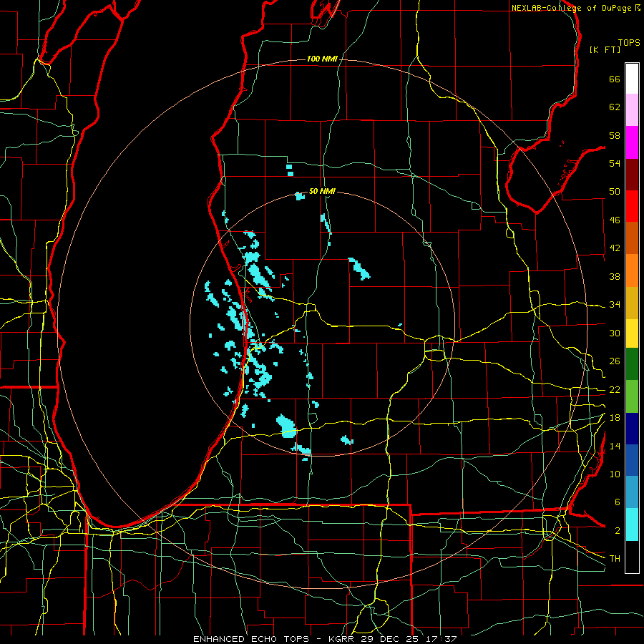This screenshot has height=644, width=644.
Task: Click the legend value 50
Action: (x=615, y=192)
